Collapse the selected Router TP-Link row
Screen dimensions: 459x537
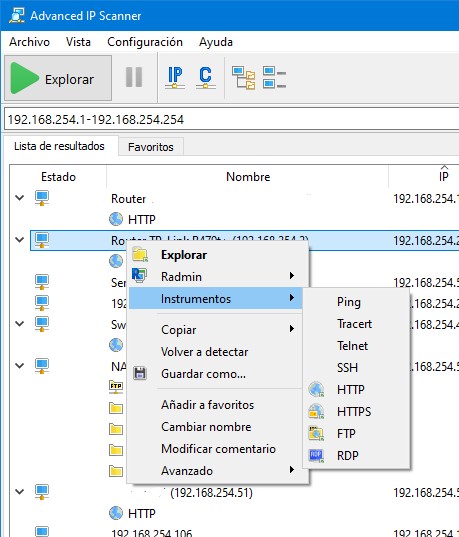(x=20, y=240)
